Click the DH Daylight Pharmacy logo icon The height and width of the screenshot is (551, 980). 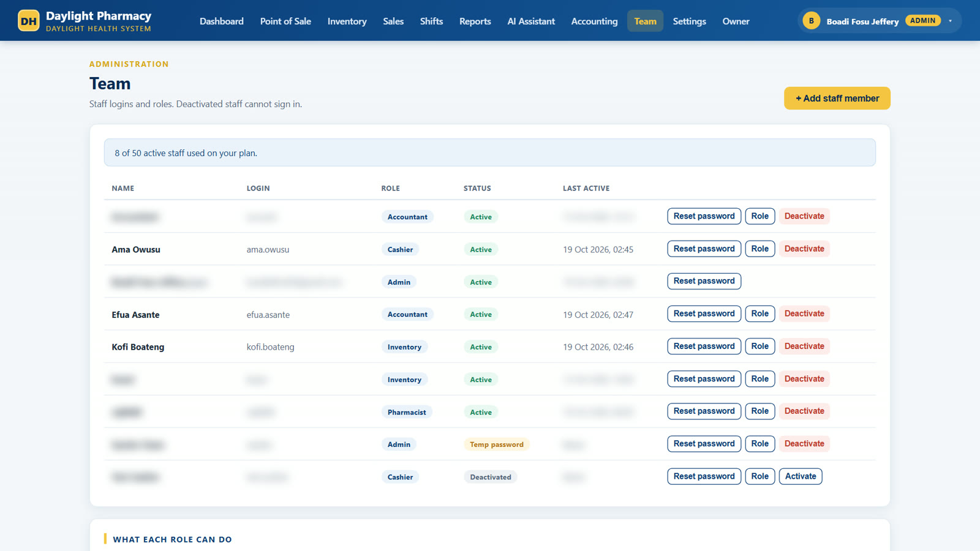click(x=28, y=21)
